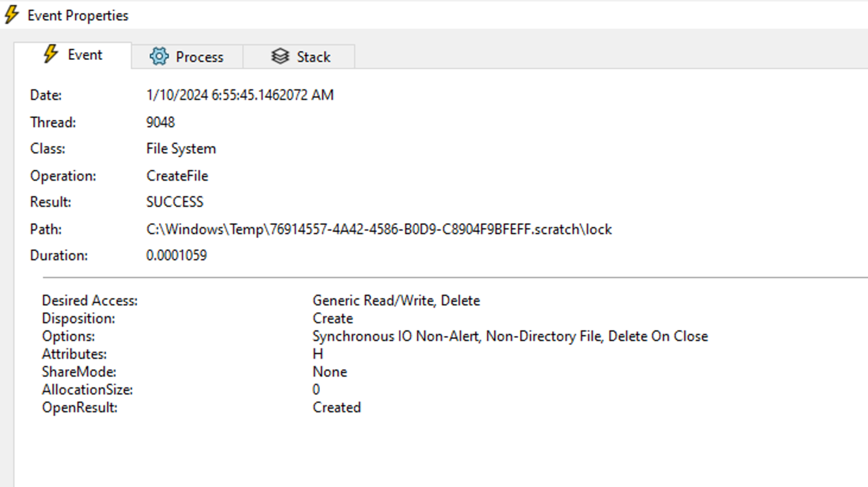Click the Generic Read/Write Desired Access value
The width and height of the screenshot is (868, 487).
coord(396,301)
